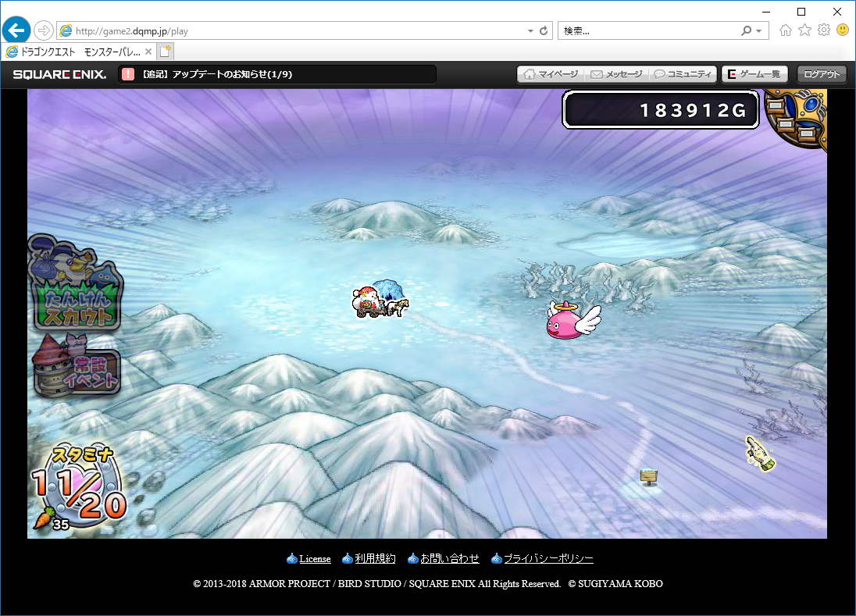
Task: Click the ログアウト button
Action: pos(822,74)
